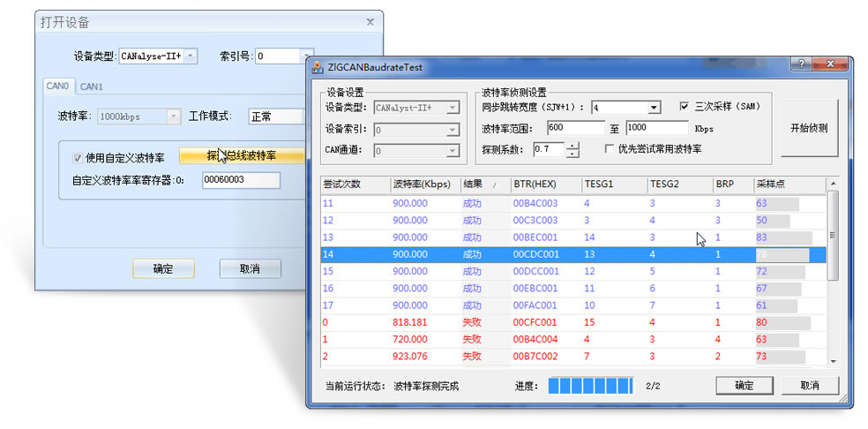Select row with BTR 00B4C003
The image size is (868, 429).
(573, 203)
